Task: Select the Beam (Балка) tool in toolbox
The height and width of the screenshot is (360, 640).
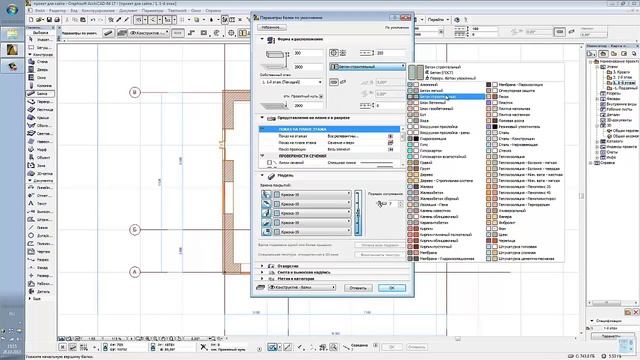Action: [40, 93]
